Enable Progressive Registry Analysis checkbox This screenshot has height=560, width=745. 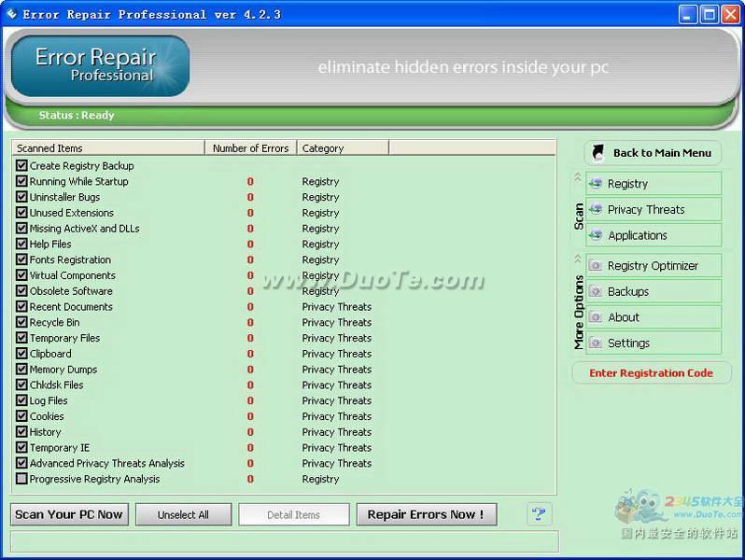[x=21, y=478]
